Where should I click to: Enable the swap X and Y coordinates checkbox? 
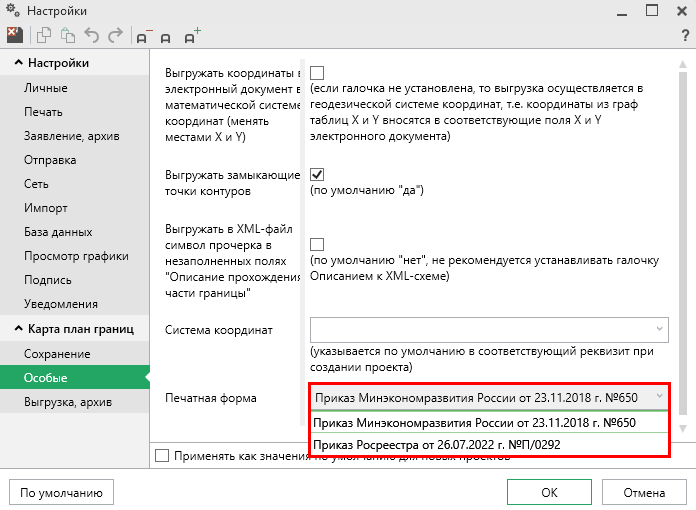coord(317,73)
